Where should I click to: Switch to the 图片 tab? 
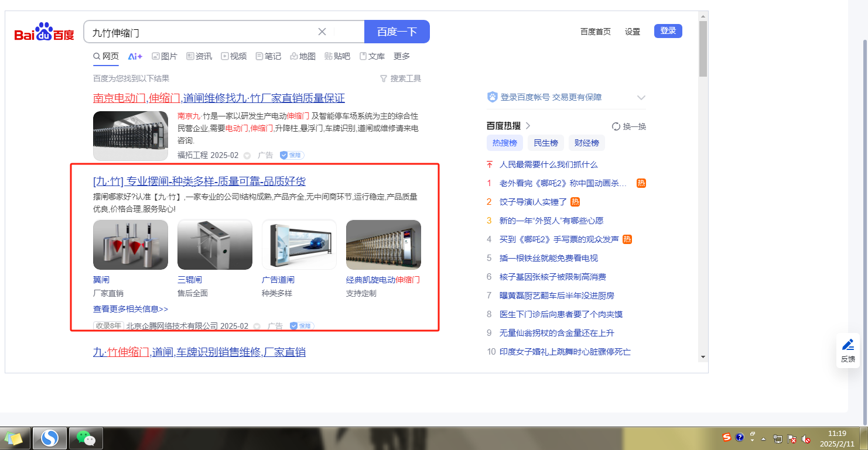165,56
